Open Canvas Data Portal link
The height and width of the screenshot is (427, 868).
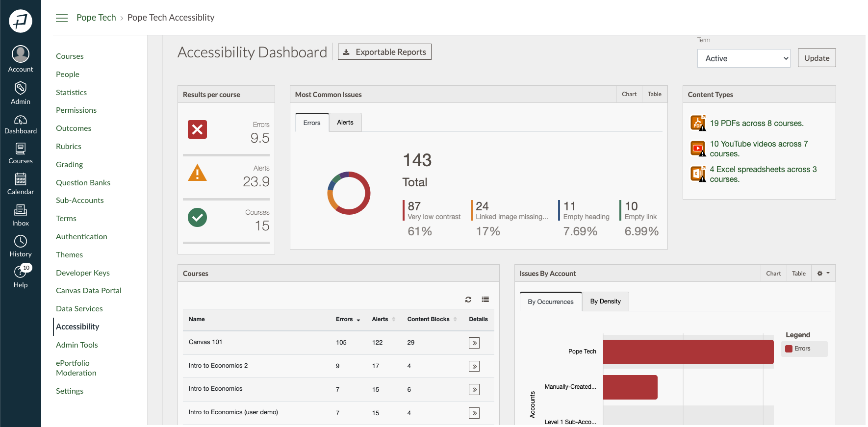click(x=88, y=291)
